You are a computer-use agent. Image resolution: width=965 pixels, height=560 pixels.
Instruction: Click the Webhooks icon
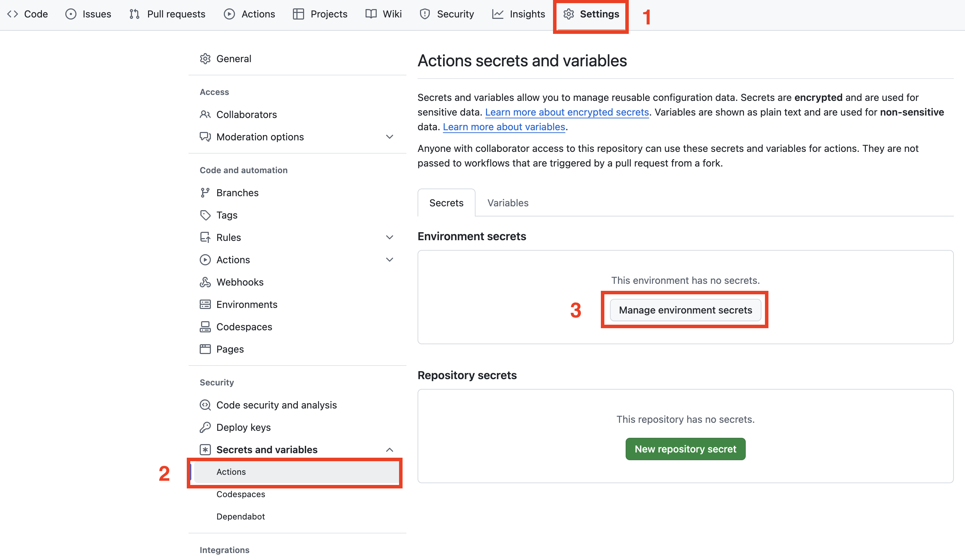pos(205,282)
